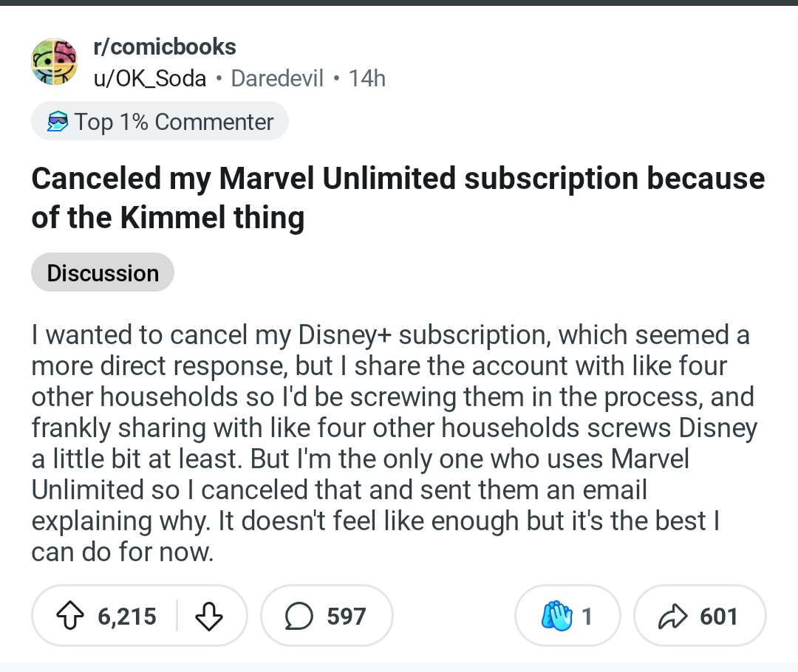Tap the 14h post timestamp
Viewport: 798px width, 672px height.
[x=367, y=78]
